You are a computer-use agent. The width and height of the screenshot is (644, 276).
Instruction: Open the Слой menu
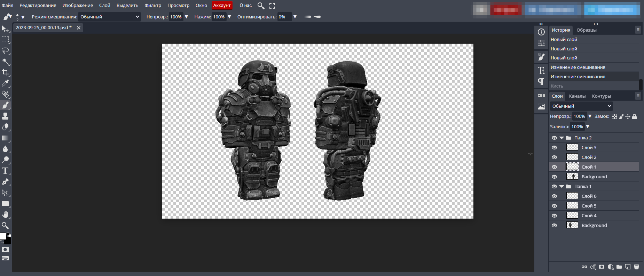tap(104, 5)
